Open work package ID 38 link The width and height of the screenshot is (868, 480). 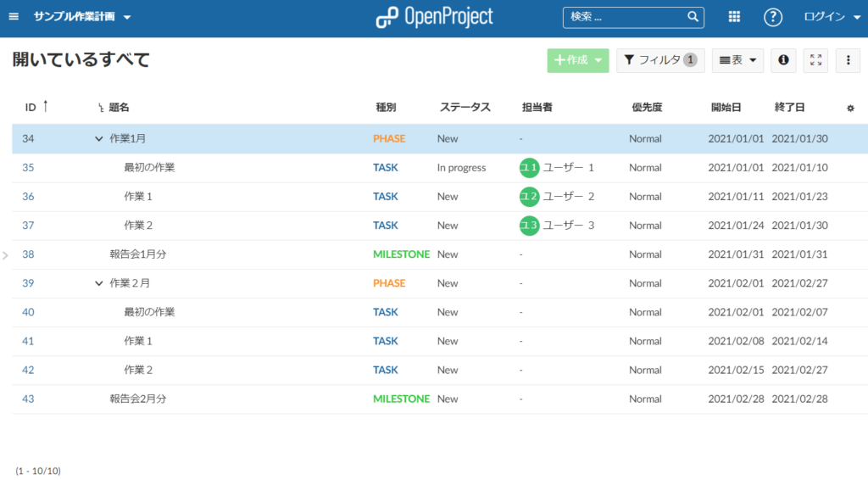point(28,254)
